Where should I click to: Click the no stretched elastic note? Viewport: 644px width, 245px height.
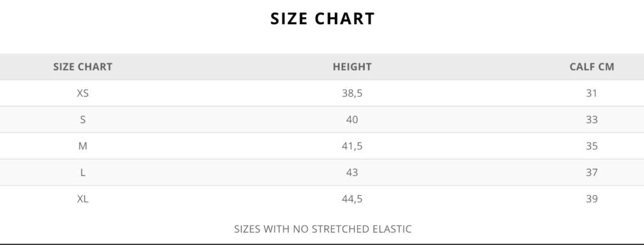323,229
